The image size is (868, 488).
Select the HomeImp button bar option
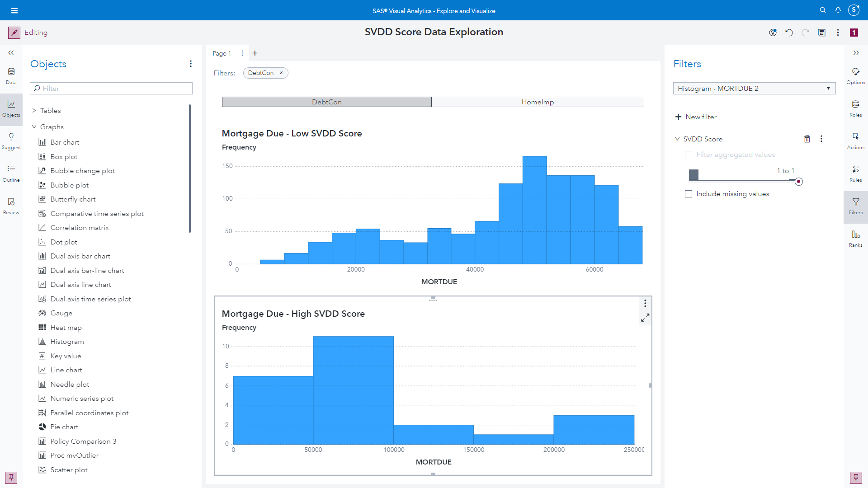click(x=538, y=102)
